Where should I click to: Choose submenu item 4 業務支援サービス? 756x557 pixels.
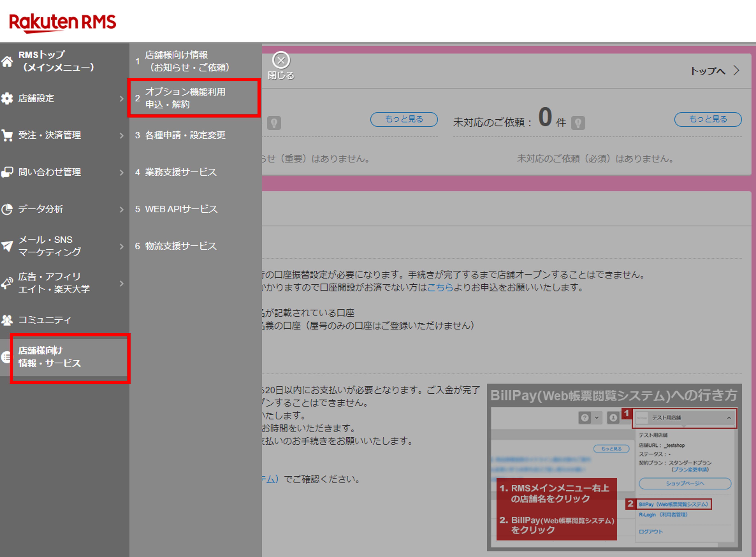point(195,172)
